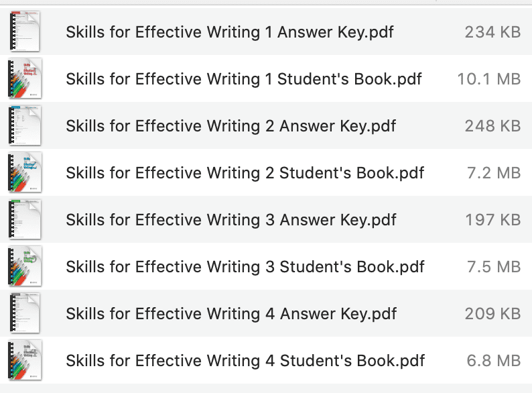This screenshot has width=532, height=393.
Task: Click the 10.1 MB file size
Action: click(488, 78)
